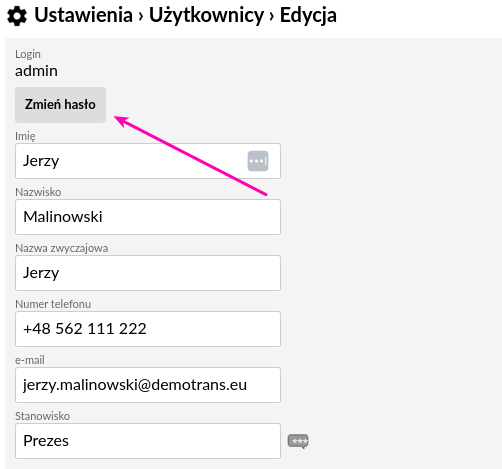Focus the e-mail field

pos(148,385)
